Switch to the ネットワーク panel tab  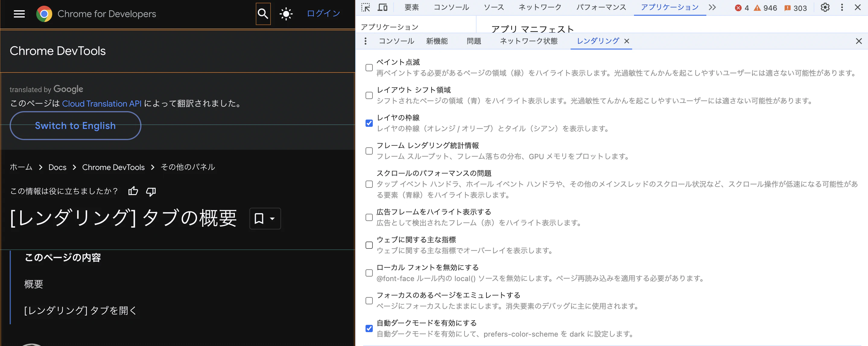[x=540, y=8]
